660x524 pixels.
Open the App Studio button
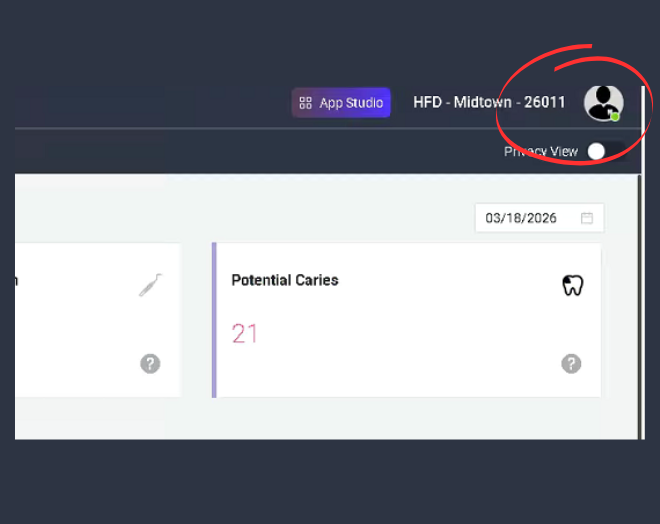tap(341, 103)
